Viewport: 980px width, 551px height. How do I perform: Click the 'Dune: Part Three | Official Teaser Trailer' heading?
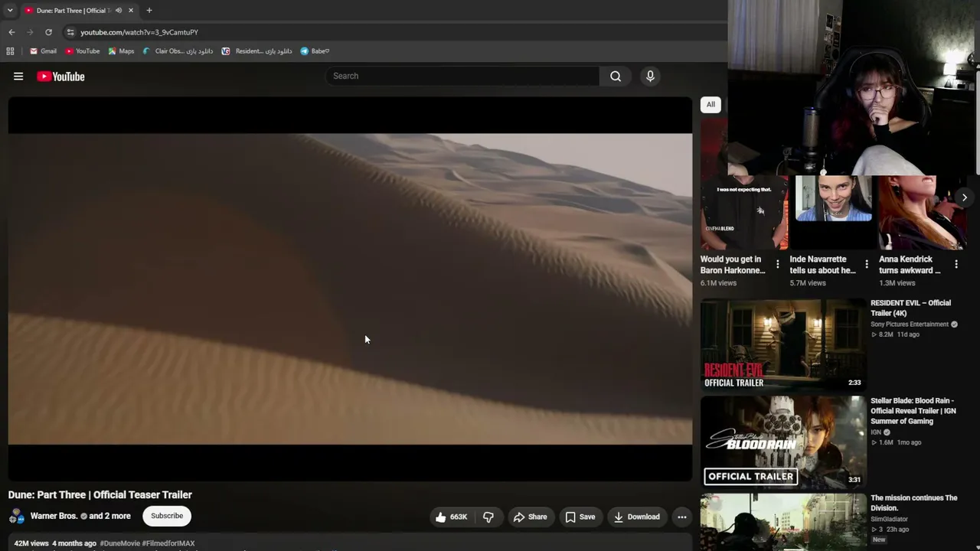click(100, 495)
